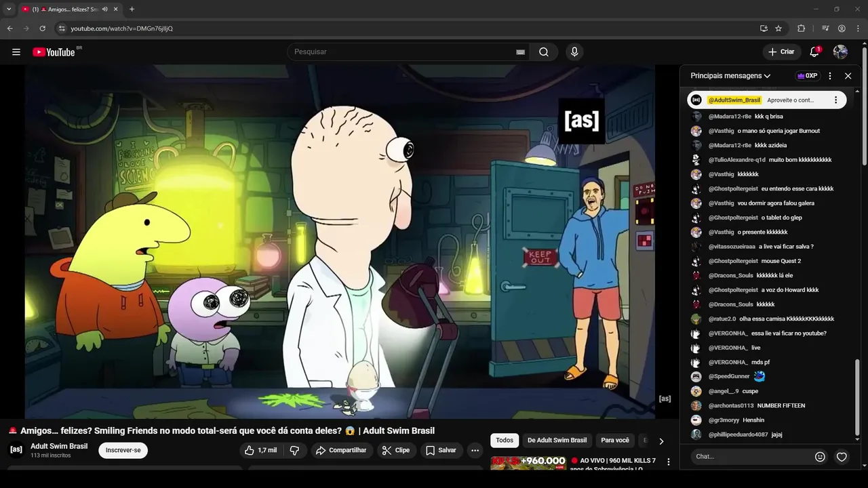Open the Chrome profile icon
Screen dimensions: 868x488
842,28
